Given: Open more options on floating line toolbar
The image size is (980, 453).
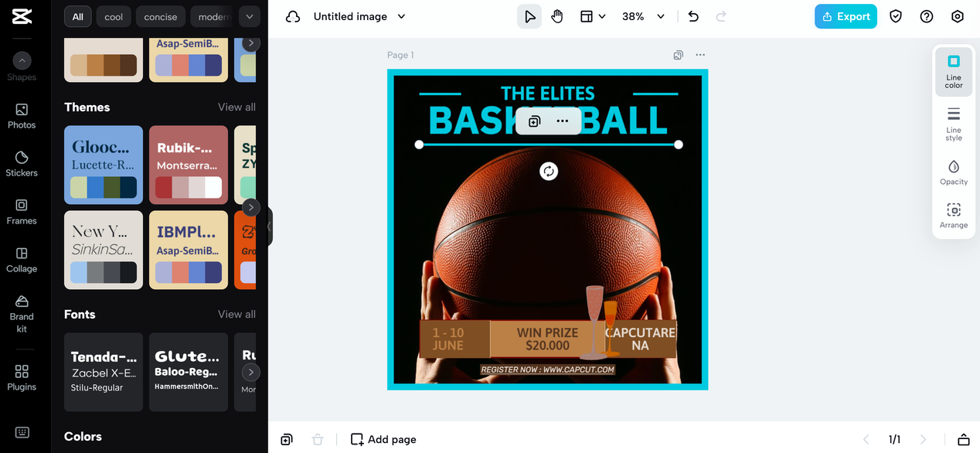Looking at the screenshot, I should point(563,121).
